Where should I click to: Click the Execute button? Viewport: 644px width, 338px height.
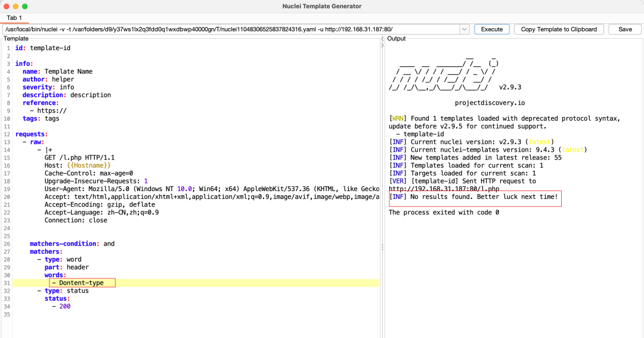tap(491, 29)
